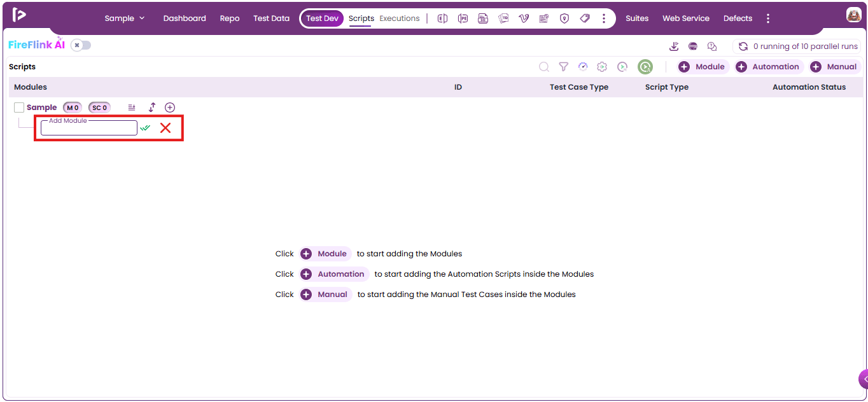Switch to the Executions sub-tab
The width and height of the screenshot is (868, 402).
[400, 18]
